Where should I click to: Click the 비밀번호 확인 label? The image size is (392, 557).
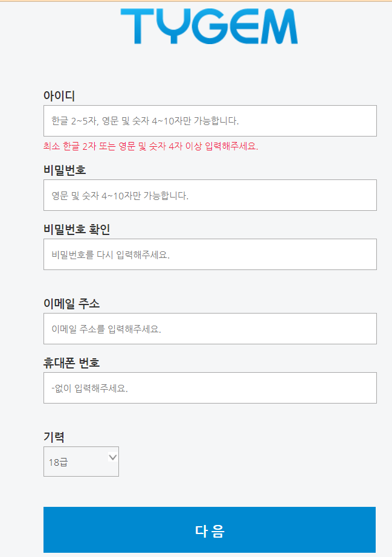click(74, 228)
